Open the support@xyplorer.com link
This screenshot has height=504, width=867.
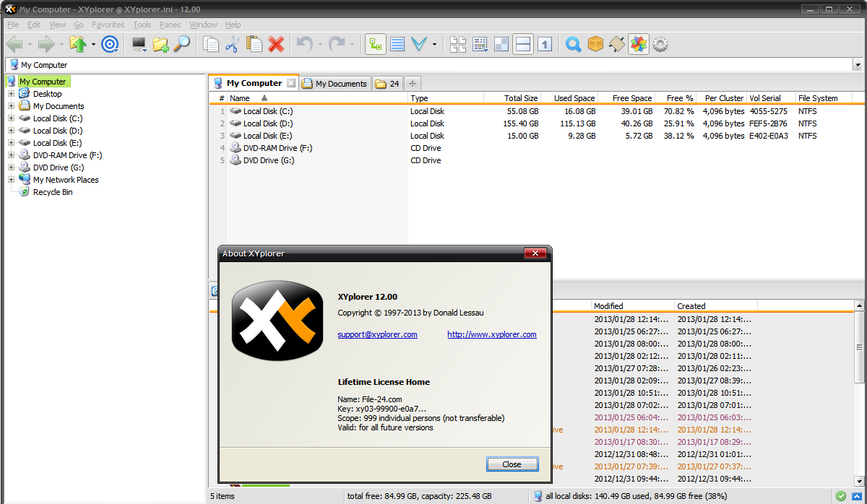coord(377,334)
